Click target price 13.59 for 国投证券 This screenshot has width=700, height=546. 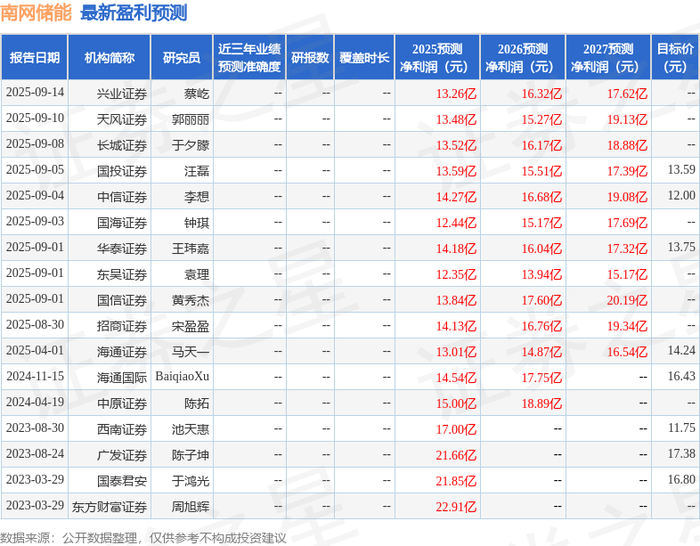tap(681, 170)
